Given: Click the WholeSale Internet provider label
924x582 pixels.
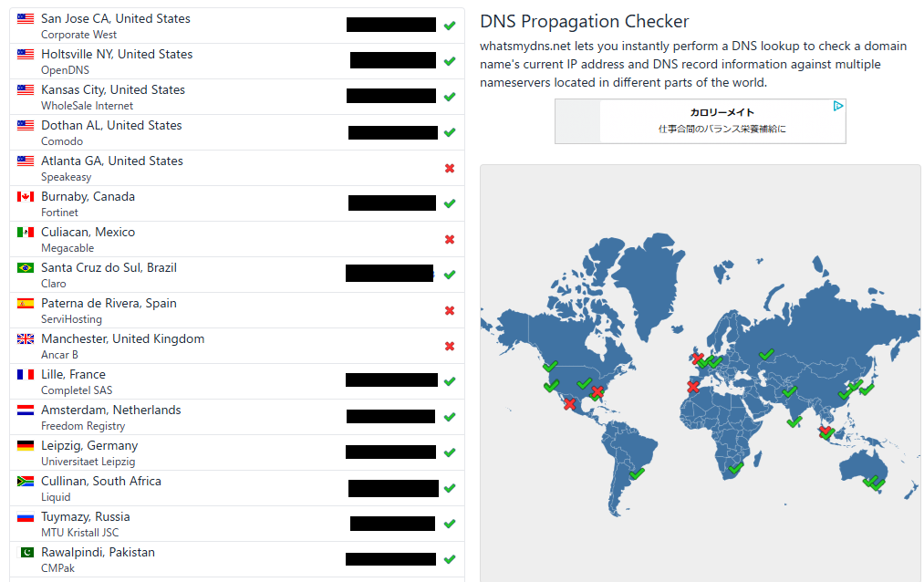Looking at the screenshot, I should coord(88,106).
